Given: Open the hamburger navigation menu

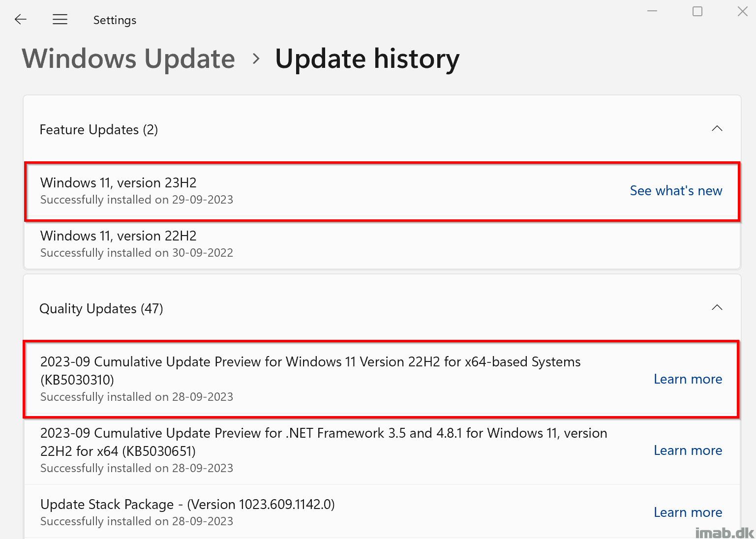Looking at the screenshot, I should 60,20.
